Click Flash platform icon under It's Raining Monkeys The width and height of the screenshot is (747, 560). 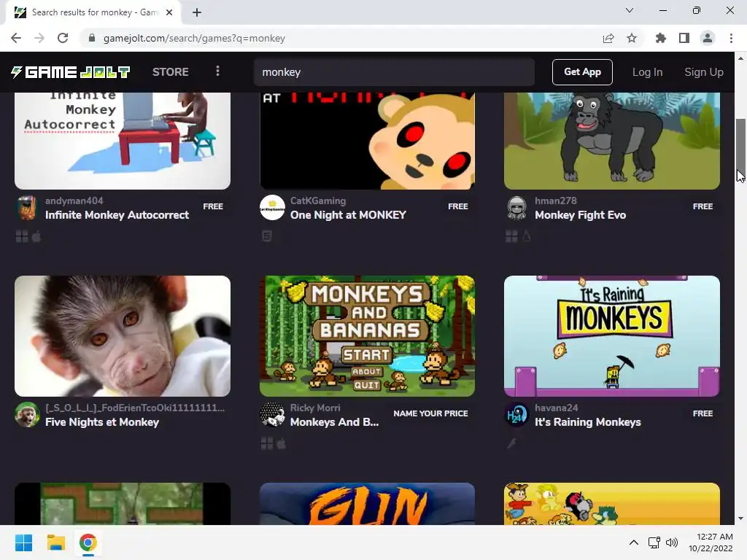(511, 443)
